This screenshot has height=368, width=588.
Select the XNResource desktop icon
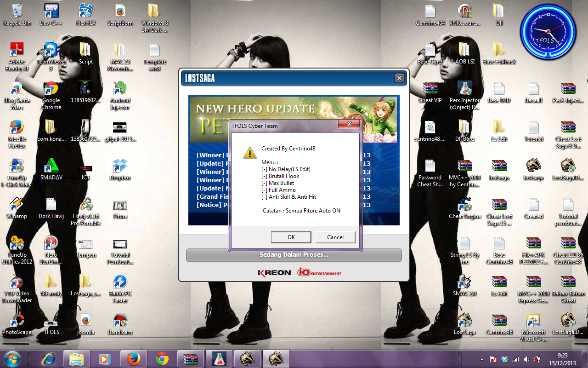(x=465, y=15)
